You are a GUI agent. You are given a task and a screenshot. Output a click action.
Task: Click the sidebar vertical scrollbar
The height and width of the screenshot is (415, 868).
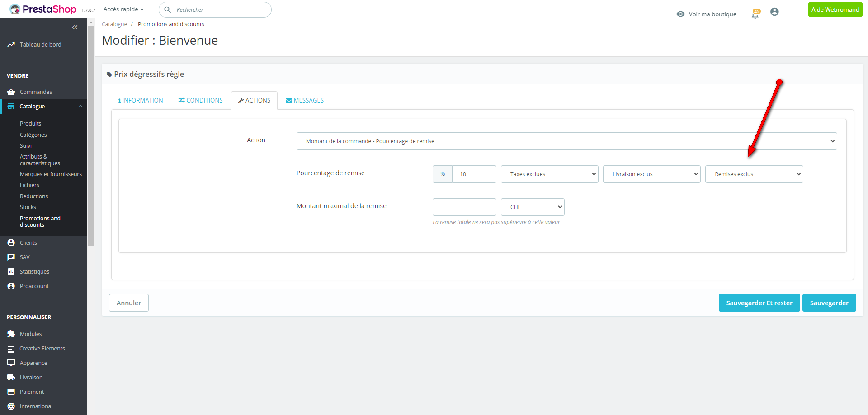click(x=91, y=135)
